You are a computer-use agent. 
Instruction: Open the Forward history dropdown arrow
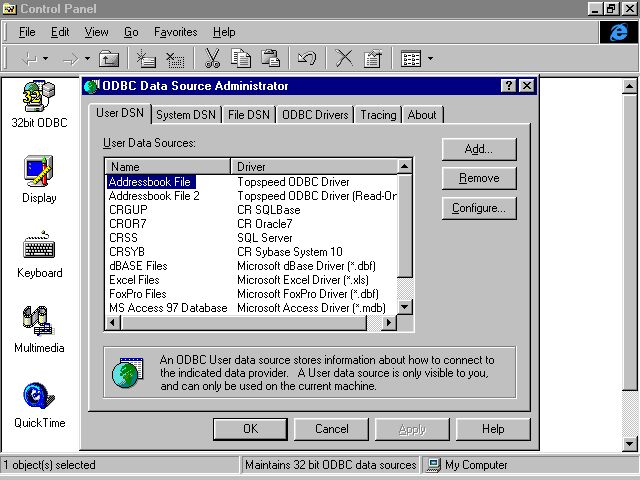click(x=87, y=59)
